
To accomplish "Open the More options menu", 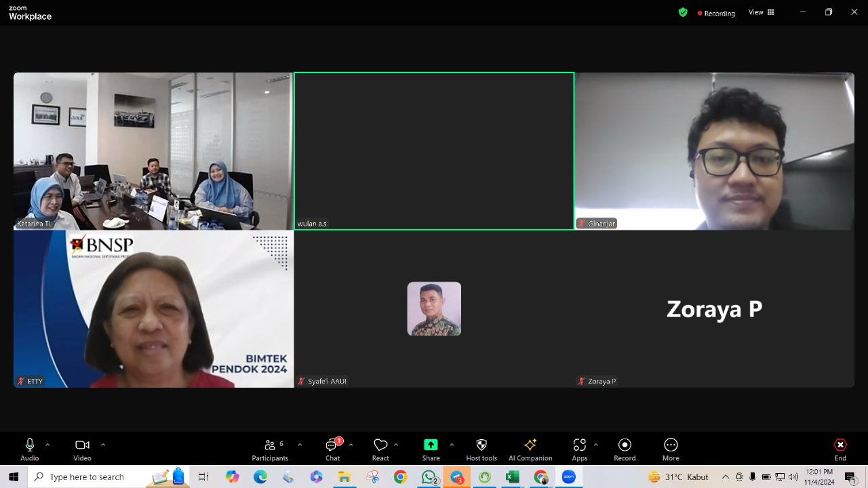I will point(671,449).
